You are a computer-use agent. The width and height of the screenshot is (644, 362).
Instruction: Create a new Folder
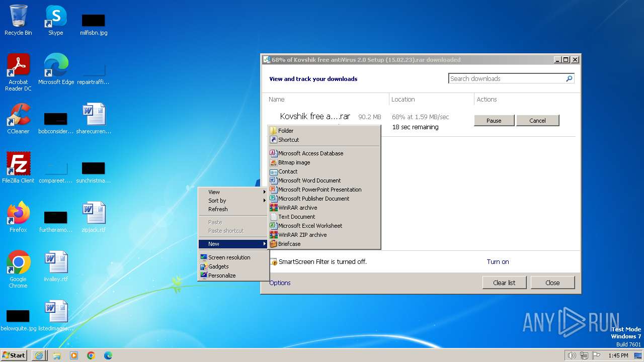(325, 131)
